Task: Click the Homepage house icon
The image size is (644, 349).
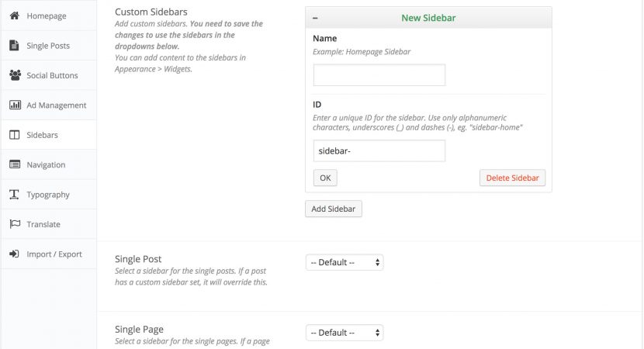Action: point(15,16)
